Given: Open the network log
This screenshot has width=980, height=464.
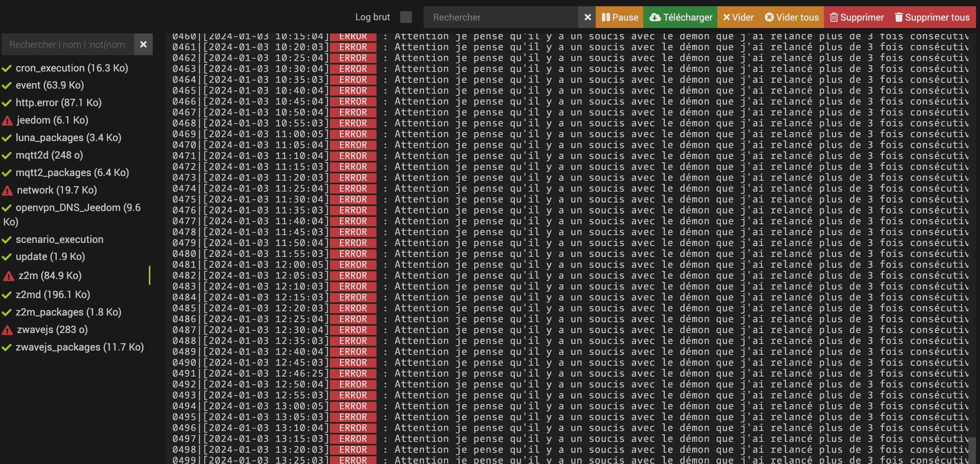Looking at the screenshot, I should [x=56, y=190].
